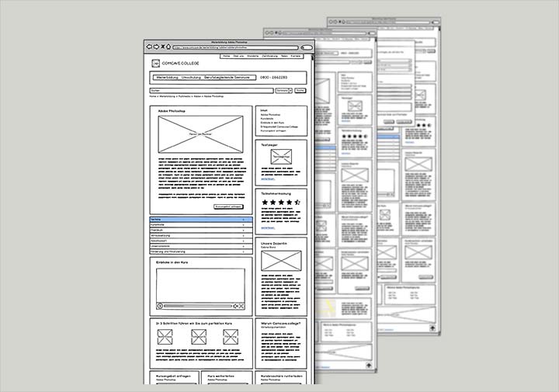
Task: Click the Comcave College logo icon
Action: click(x=155, y=62)
